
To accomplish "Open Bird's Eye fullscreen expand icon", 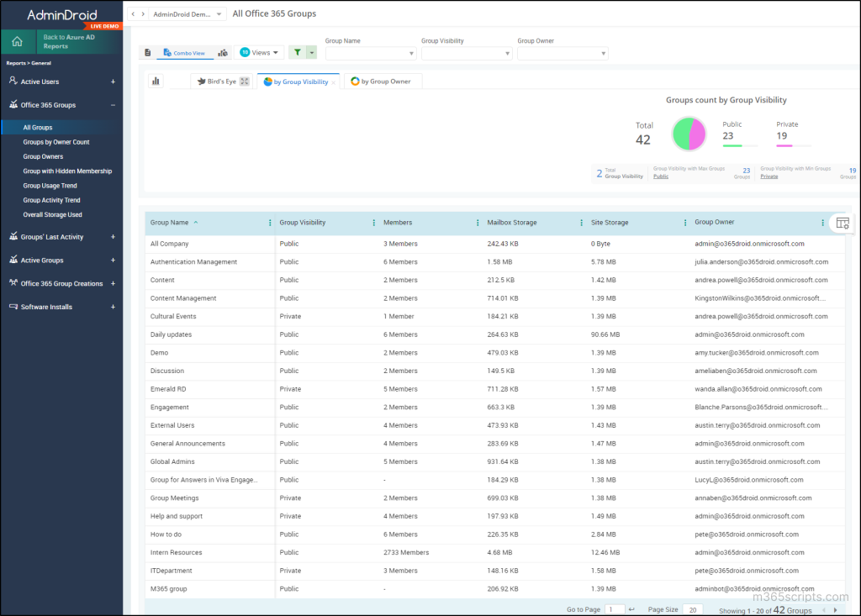I will [242, 81].
